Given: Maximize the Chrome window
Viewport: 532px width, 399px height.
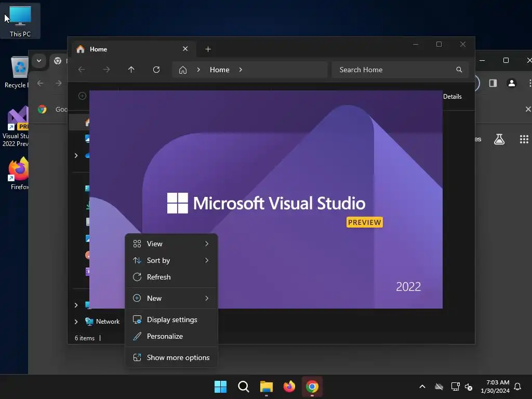Looking at the screenshot, I should coord(506,60).
